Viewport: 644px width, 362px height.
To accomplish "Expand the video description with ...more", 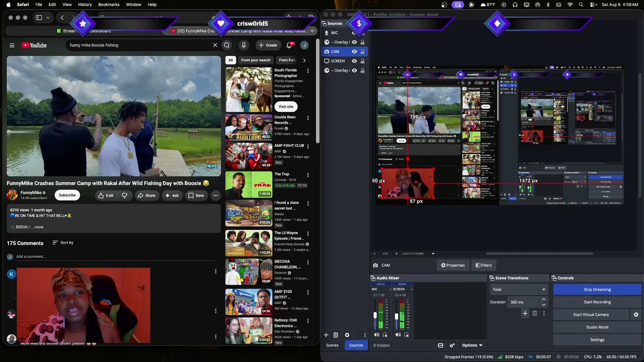I will pos(38,227).
